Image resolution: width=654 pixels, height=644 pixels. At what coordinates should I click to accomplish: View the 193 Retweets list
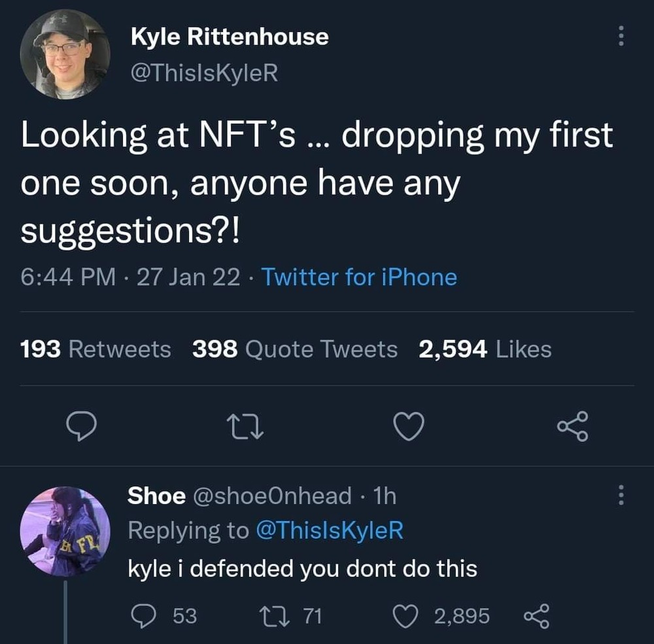(x=95, y=350)
